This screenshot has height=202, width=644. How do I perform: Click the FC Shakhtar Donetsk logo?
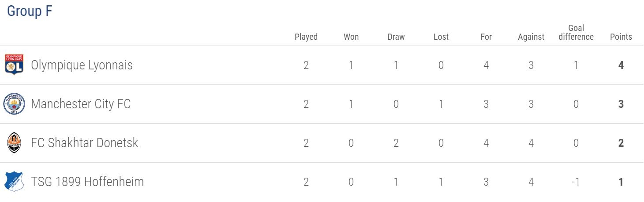coord(14,143)
